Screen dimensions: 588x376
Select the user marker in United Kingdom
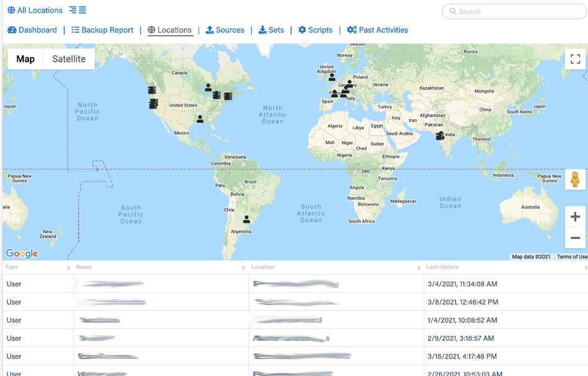tap(332, 77)
